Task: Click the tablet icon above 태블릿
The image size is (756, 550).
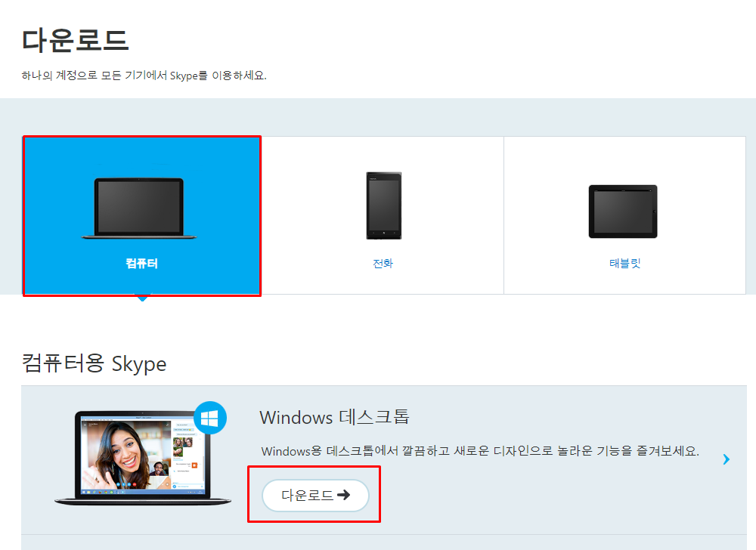Action: 623,212
